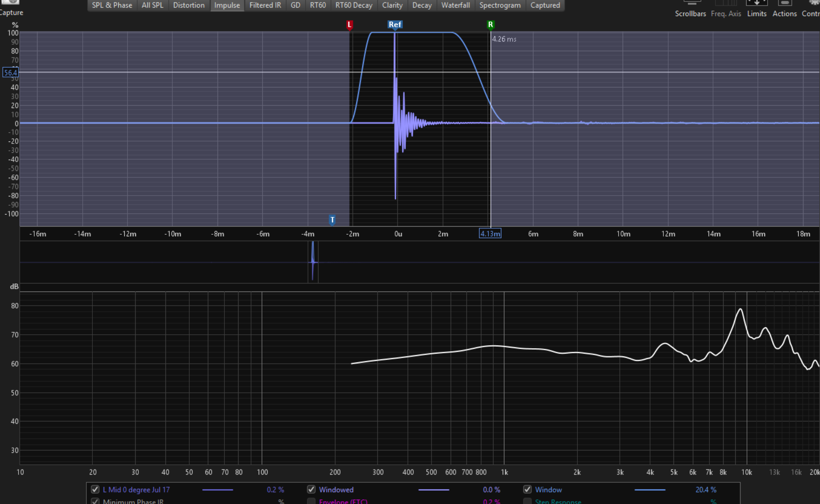Viewport: 820px width, 504px height.
Task: Switch to the Captured tab
Action: pos(545,5)
